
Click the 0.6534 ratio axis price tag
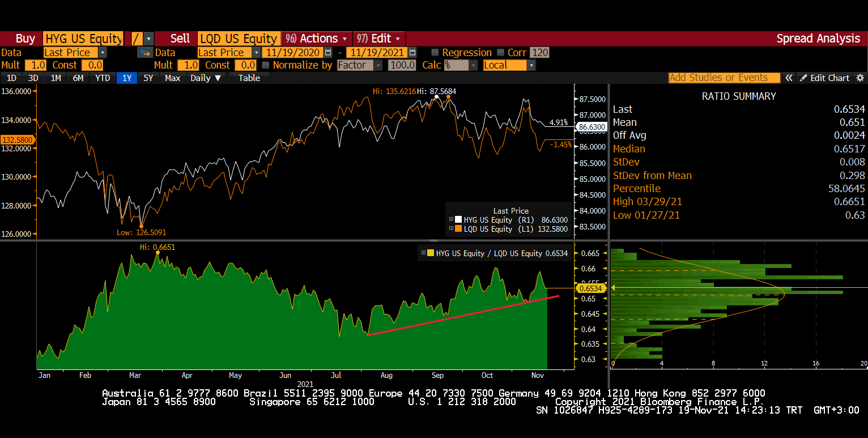[x=590, y=288]
